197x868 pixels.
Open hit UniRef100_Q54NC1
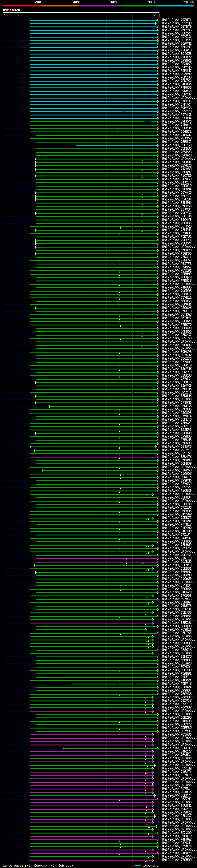point(176,132)
